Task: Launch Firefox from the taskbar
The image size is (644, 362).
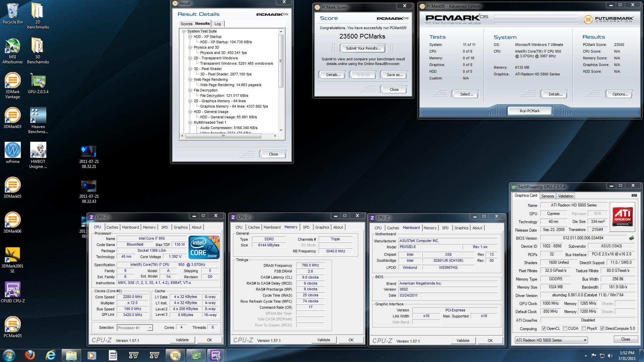Action: 30,355
